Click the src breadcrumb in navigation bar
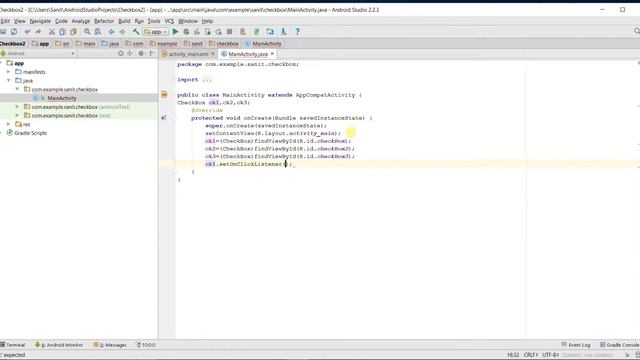The height and width of the screenshot is (360, 640). coord(62,44)
